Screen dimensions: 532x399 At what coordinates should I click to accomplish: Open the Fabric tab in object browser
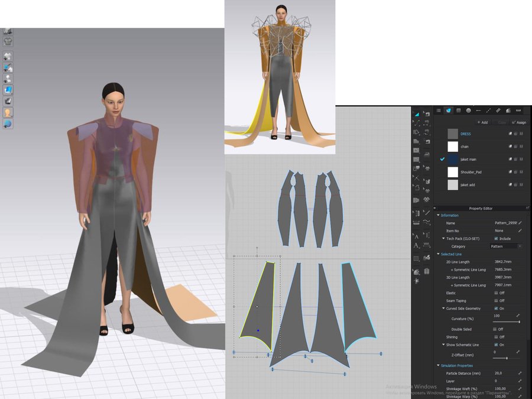pyautogui.click(x=449, y=111)
